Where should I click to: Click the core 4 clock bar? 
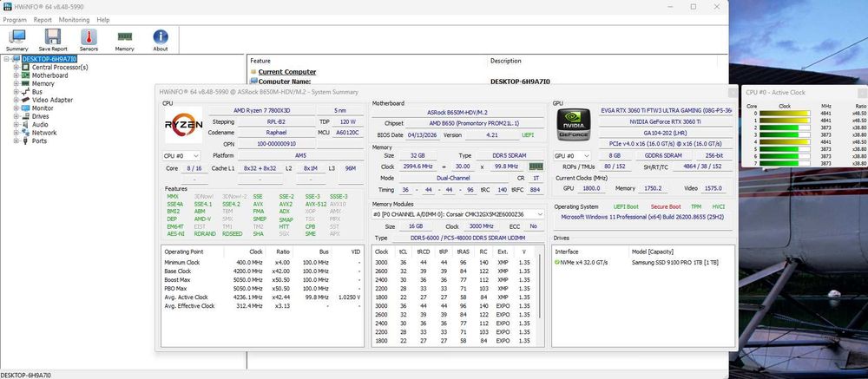[785, 142]
